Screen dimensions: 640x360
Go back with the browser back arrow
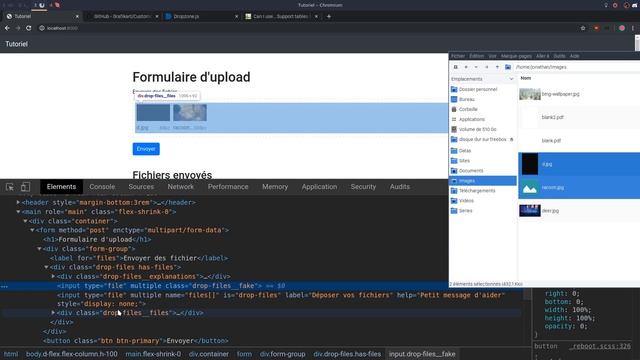[7, 28]
